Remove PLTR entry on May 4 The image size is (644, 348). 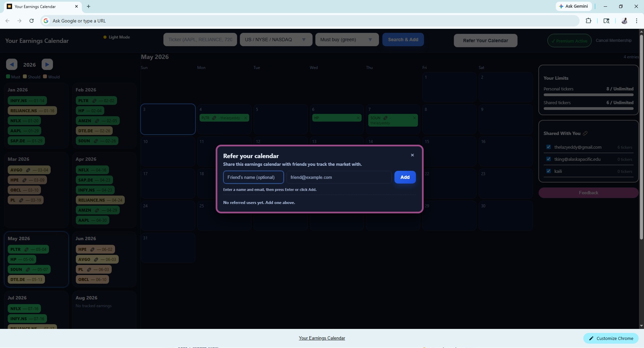pos(246,118)
